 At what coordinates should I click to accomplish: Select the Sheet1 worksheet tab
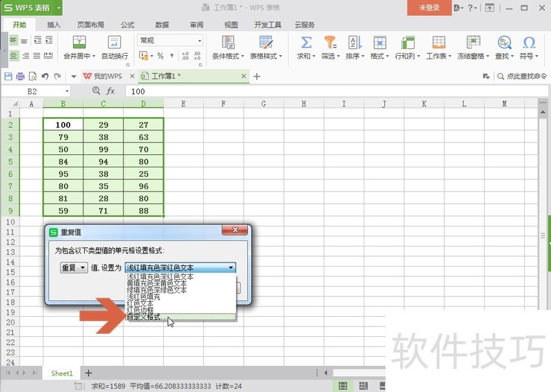[x=62, y=373]
